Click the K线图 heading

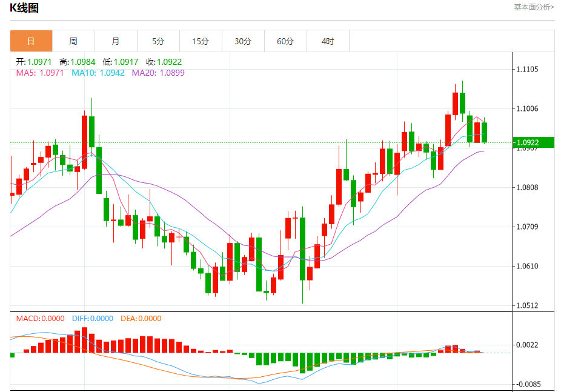click(24, 7)
